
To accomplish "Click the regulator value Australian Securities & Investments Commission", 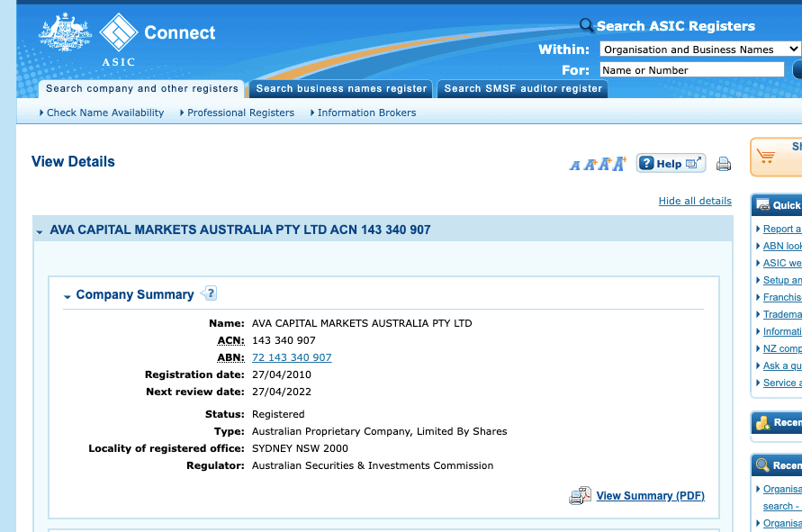I will click(x=373, y=465).
